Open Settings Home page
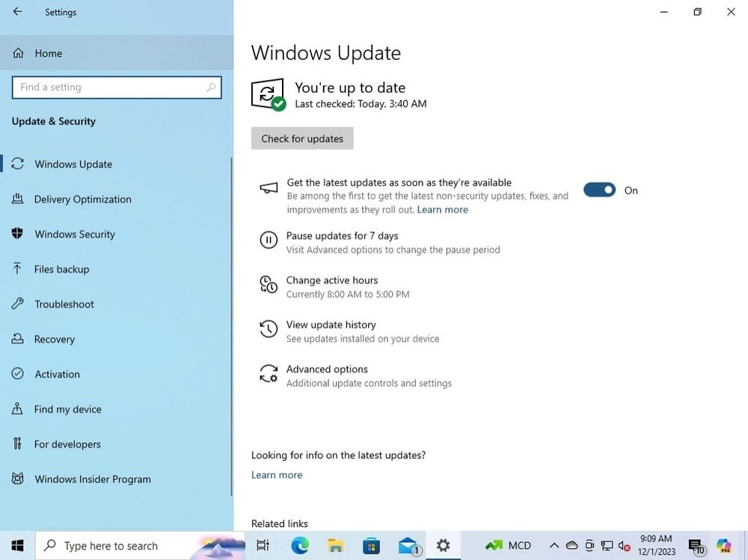This screenshot has width=748, height=560. (x=117, y=53)
